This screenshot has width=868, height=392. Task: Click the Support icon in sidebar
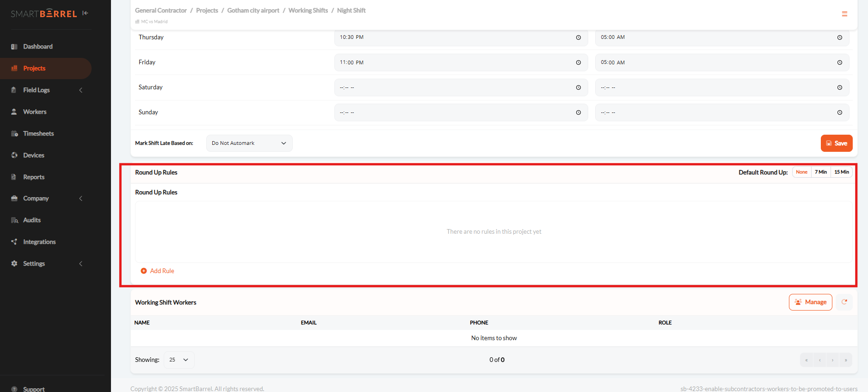coord(14,389)
